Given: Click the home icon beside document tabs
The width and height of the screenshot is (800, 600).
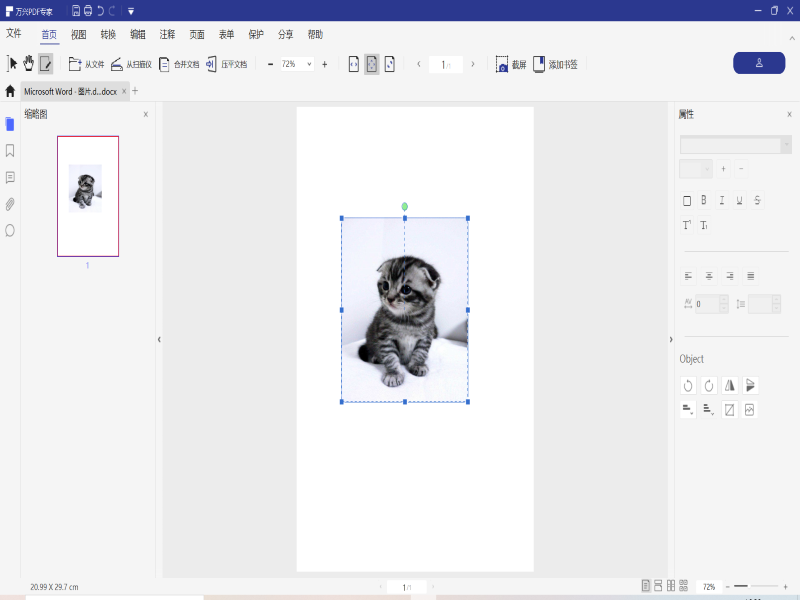Looking at the screenshot, I should point(10,91).
